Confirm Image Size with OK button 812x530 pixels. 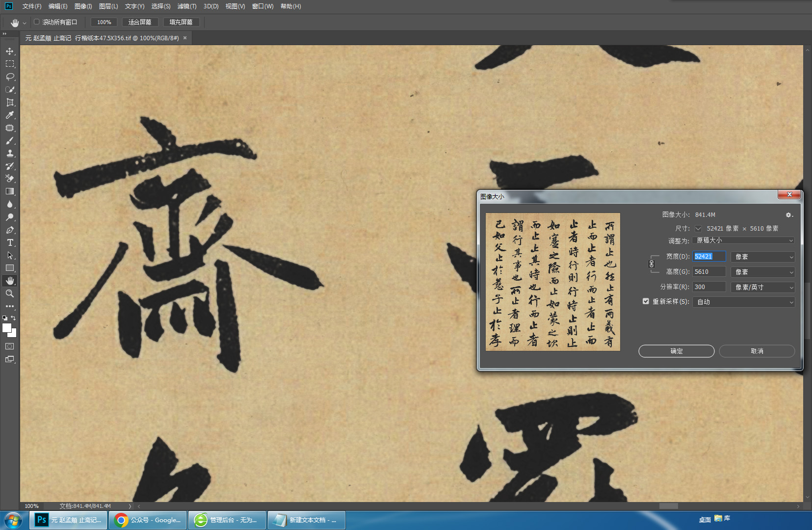(676, 351)
